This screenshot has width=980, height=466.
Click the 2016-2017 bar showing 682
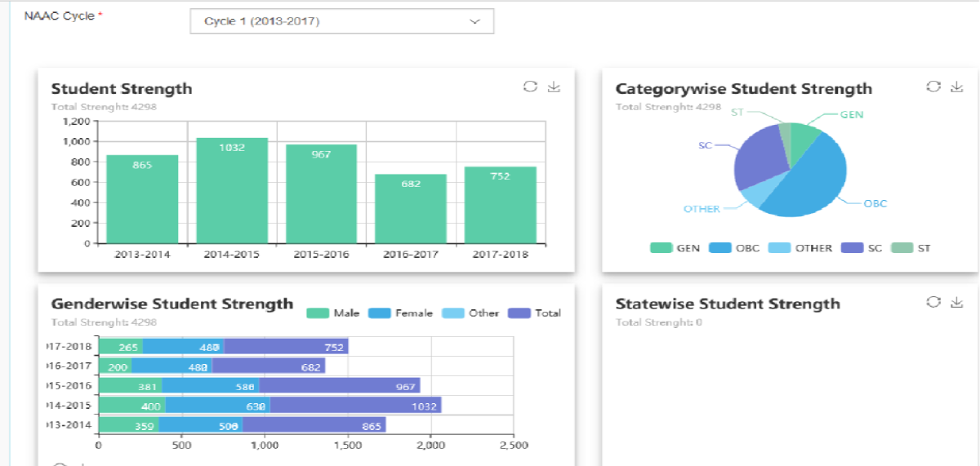tap(411, 208)
